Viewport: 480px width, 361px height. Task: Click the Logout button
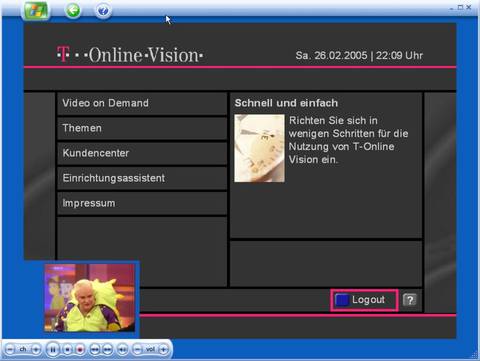(x=364, y=300)
